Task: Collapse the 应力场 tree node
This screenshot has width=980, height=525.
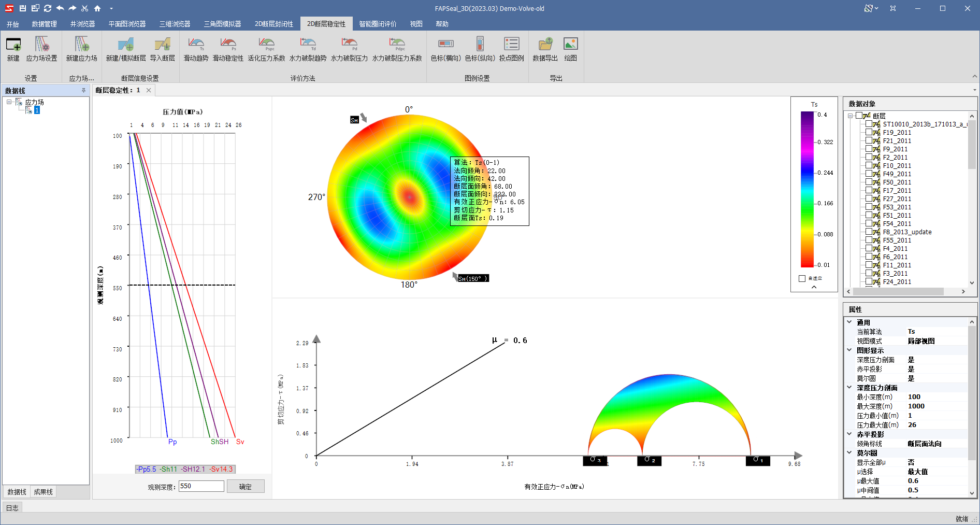Action: [x=9, y=102]
